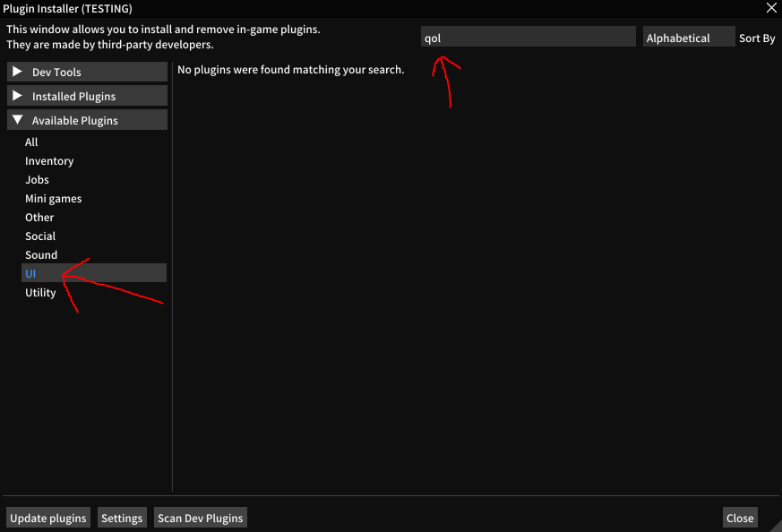The width and height of the screenshot is (782, 532).
Task: Close the Plugin Installer window with the X
Action: (x=771, y=8)
